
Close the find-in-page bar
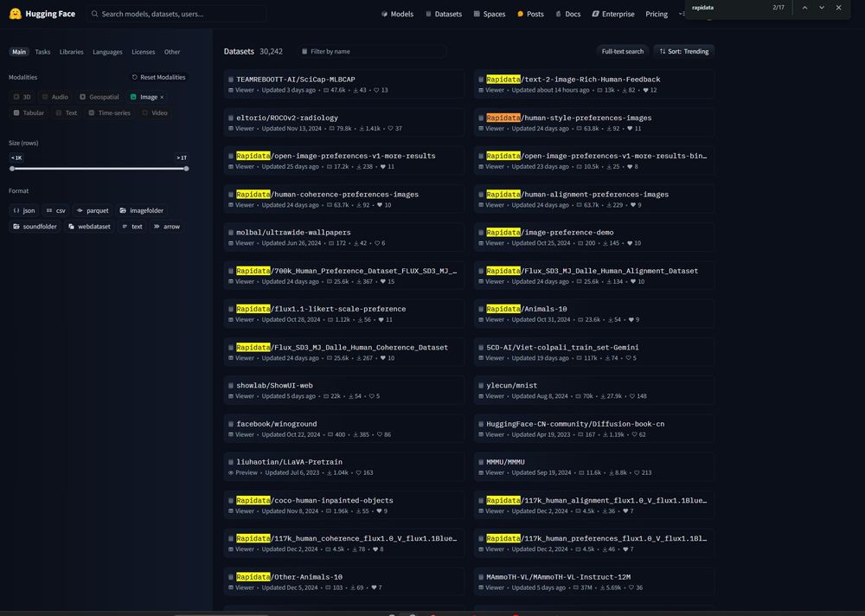coord(838,8)
